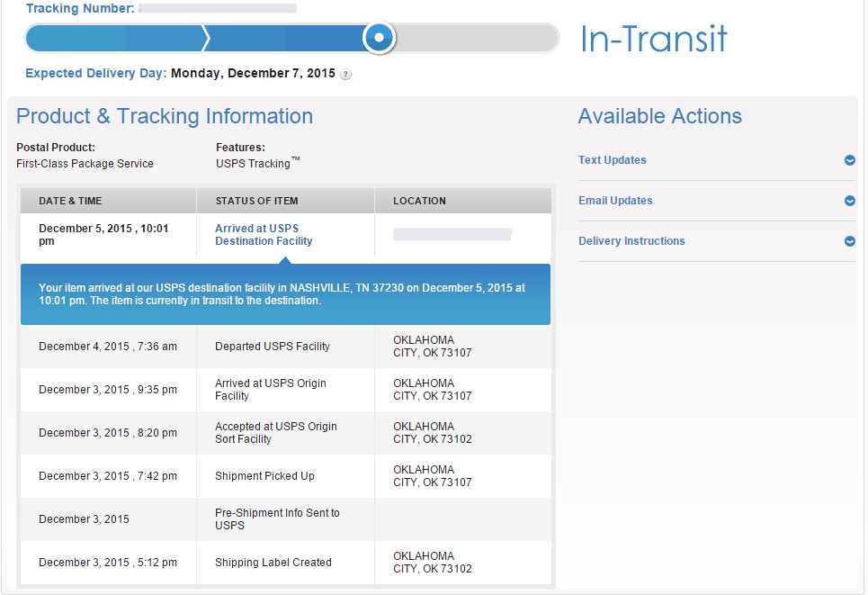The height and width of the screenshot is (595, 868).
Task: Expand the Text Updates chevron icon
Action: (x=850, y=160)
